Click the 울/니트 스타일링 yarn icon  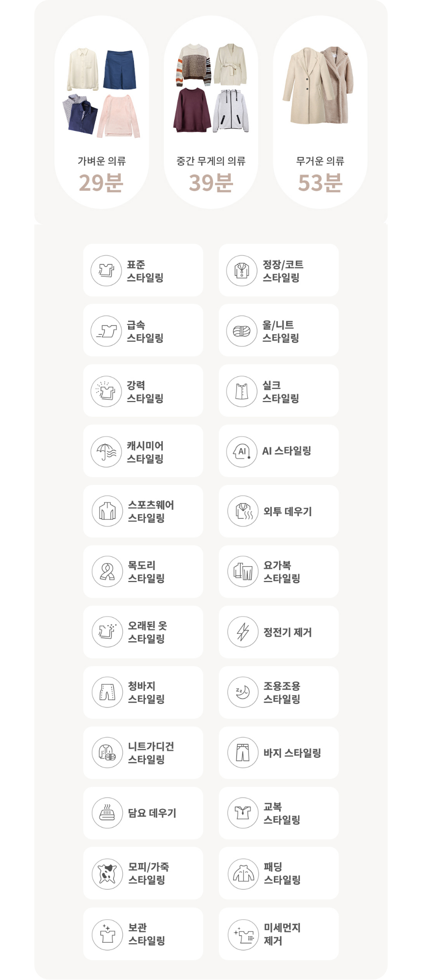(241, 331)
